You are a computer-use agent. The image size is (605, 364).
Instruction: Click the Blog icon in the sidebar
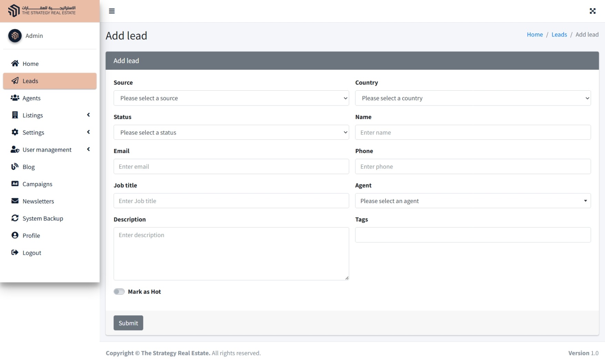[x=15, y=167]
